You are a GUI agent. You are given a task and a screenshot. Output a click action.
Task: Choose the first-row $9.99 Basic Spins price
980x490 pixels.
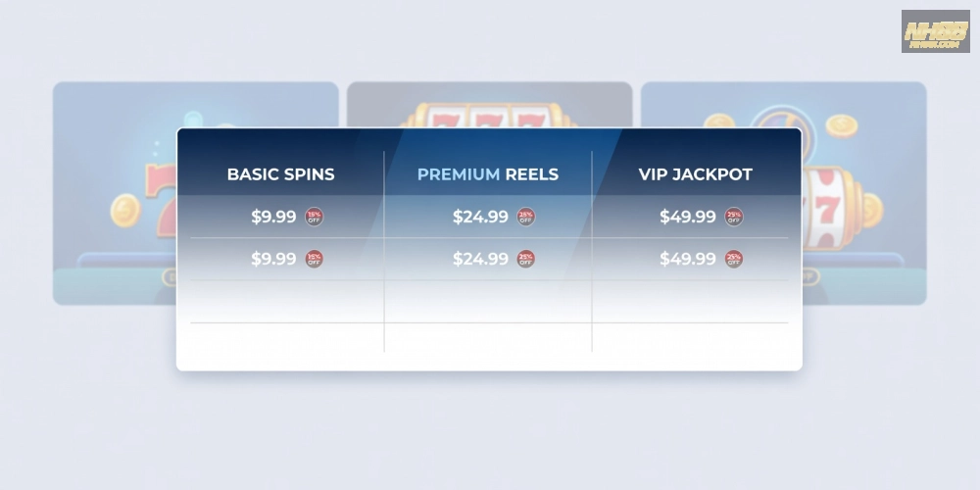click(273, 217)
